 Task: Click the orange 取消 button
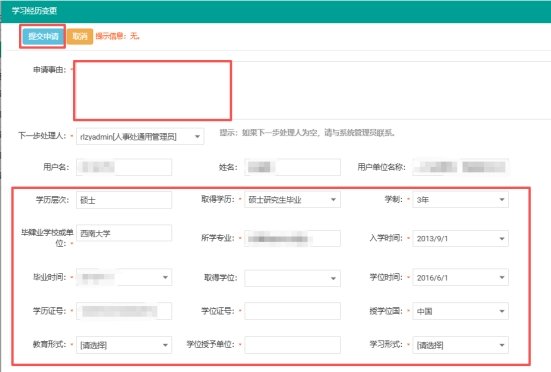pyautogui.click(x=80, y=36)
